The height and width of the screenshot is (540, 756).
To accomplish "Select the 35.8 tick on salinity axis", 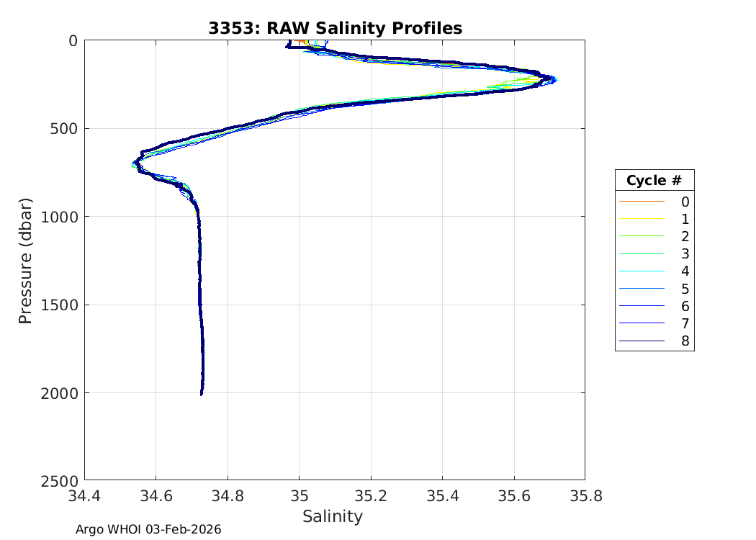I will click(585, 495).
